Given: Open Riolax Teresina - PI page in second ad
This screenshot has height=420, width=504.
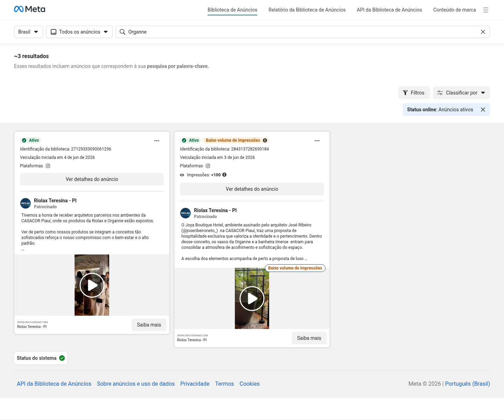Looking at the screenshot, I should click(215, 210).
